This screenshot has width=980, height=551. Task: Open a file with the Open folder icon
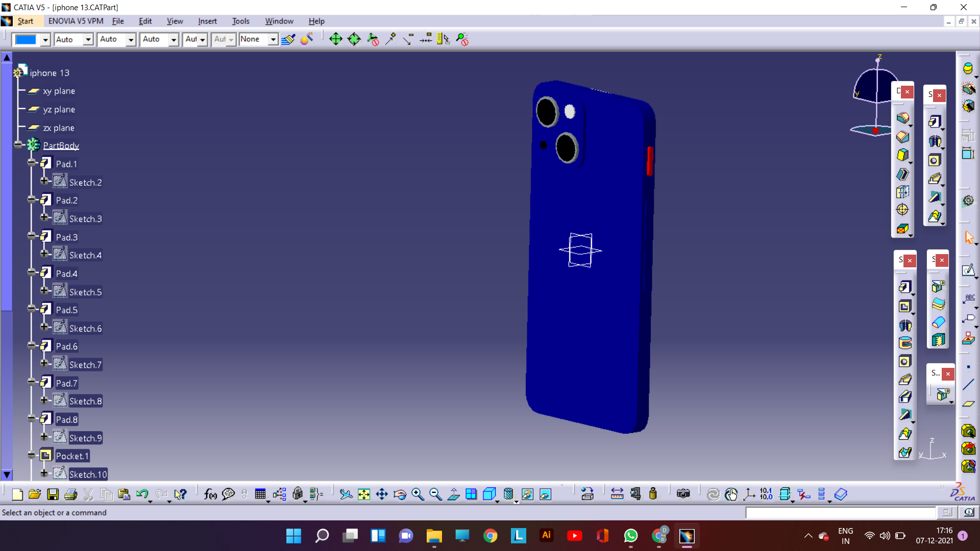35,494
